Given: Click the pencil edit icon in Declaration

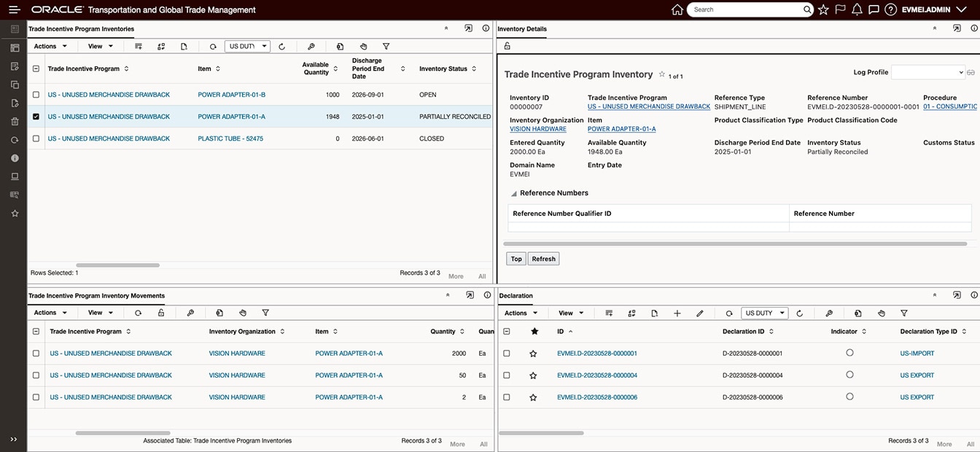Looking at the screenshot, I should tap(700, 313).
